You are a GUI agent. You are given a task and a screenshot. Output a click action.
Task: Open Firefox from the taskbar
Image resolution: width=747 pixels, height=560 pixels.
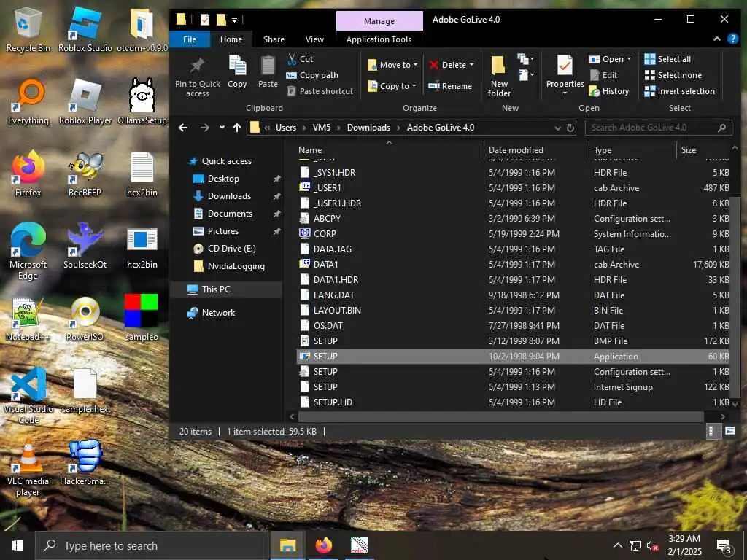[x=323, y=545]
